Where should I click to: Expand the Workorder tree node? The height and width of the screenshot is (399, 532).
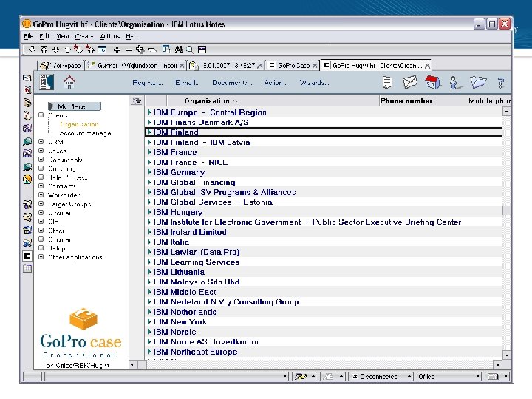coord(41,195)
